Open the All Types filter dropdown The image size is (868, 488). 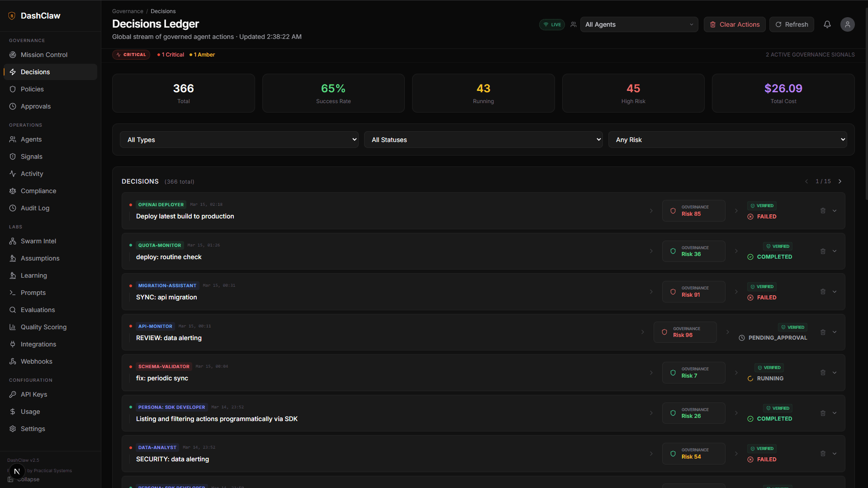(x=239, y=140)
